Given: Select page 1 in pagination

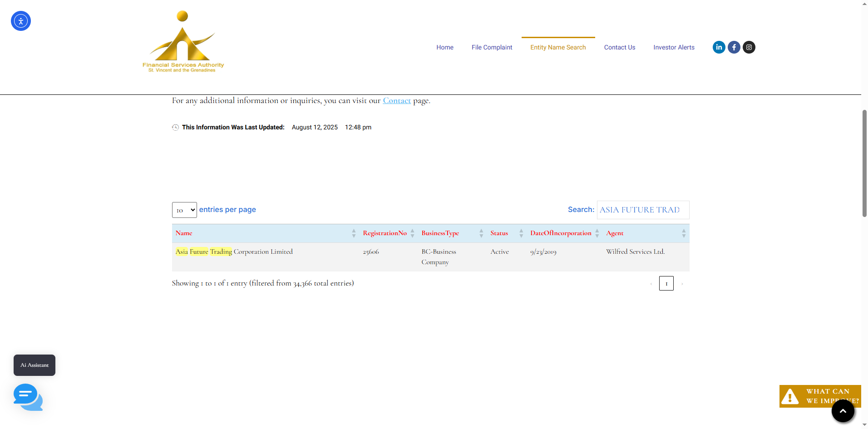Looking at the screenshot, I should (666, 283).
